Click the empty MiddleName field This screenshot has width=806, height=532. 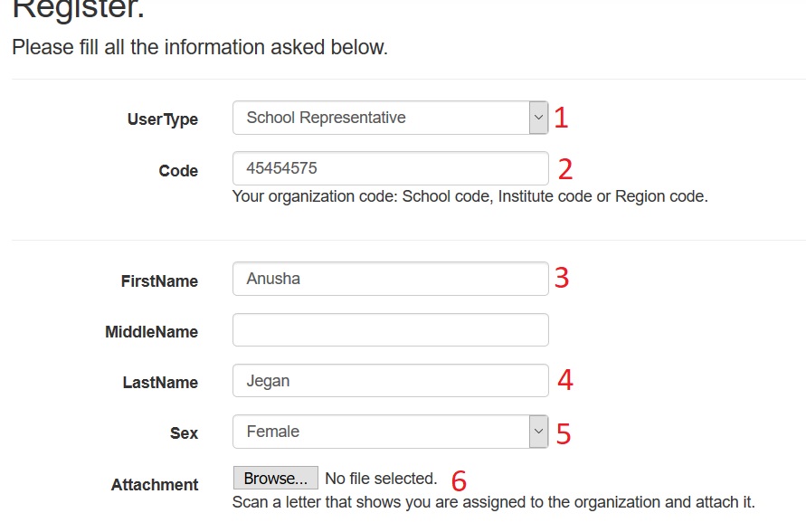[389, 329]
